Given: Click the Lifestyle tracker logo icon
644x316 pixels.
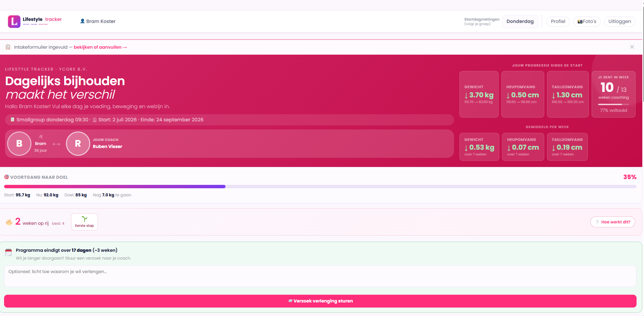Looking at the screenshot, I should click(14, 21).
